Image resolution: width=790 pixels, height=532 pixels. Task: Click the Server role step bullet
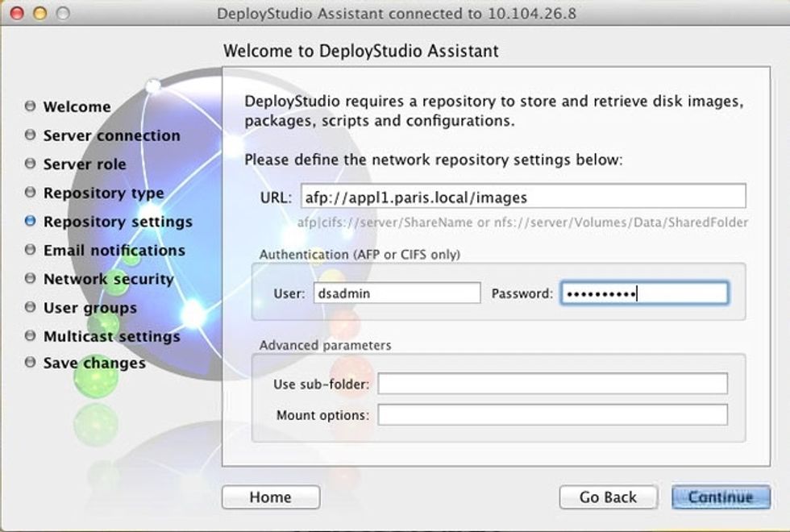pyautogui.click(x=31, y=164)
